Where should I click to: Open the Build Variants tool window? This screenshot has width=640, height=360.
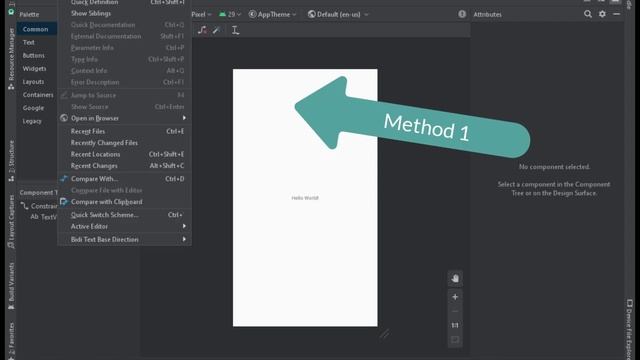(11, 286)
